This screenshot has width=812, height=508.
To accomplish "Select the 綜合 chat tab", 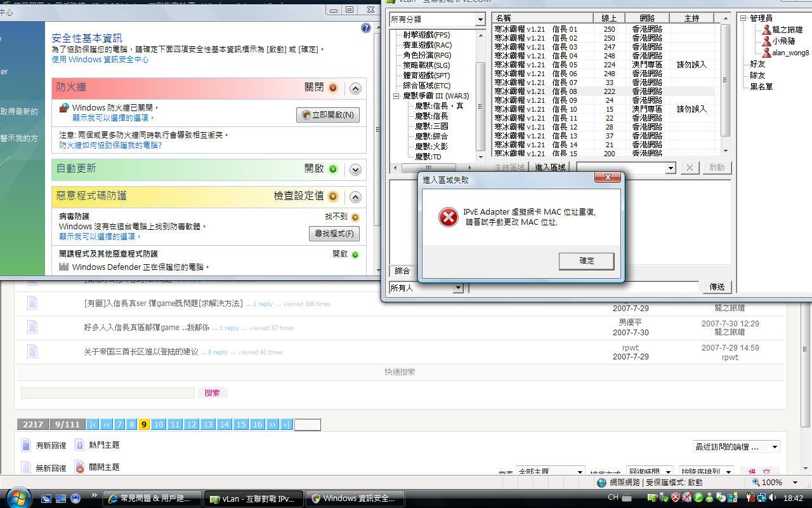I will coord(402,271).
